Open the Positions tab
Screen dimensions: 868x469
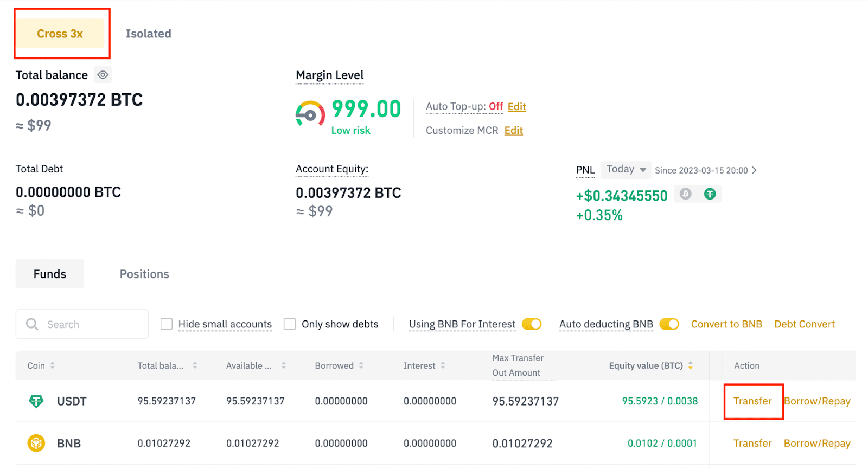(144, 274)
